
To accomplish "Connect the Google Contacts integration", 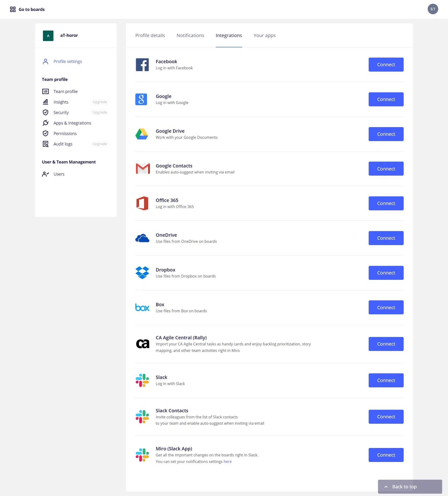I will coord(386,169).
